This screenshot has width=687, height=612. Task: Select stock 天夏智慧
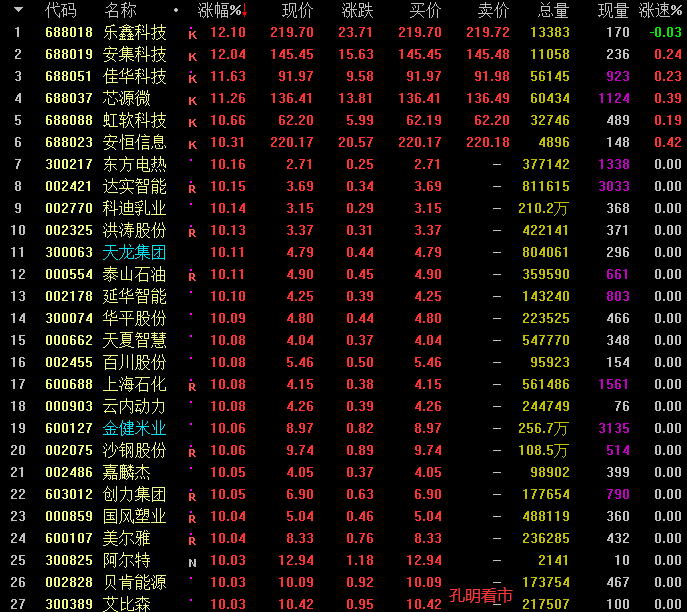coord(135,340)
